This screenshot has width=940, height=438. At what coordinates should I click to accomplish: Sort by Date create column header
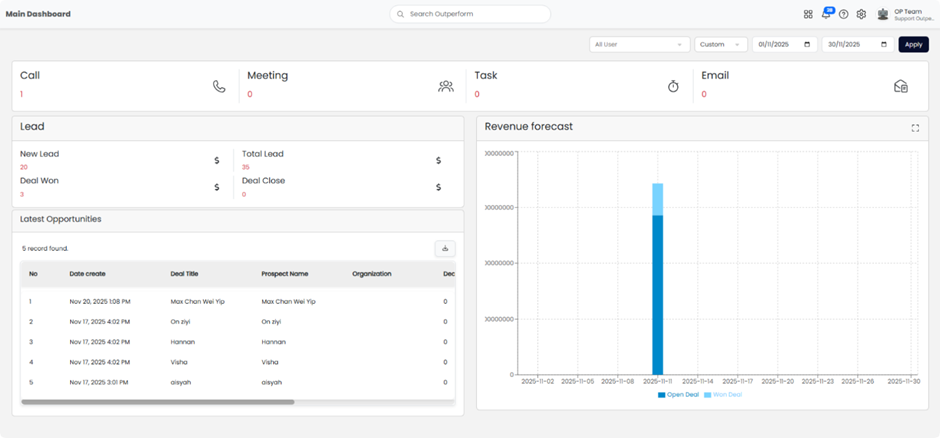click(x=88, y=274)
